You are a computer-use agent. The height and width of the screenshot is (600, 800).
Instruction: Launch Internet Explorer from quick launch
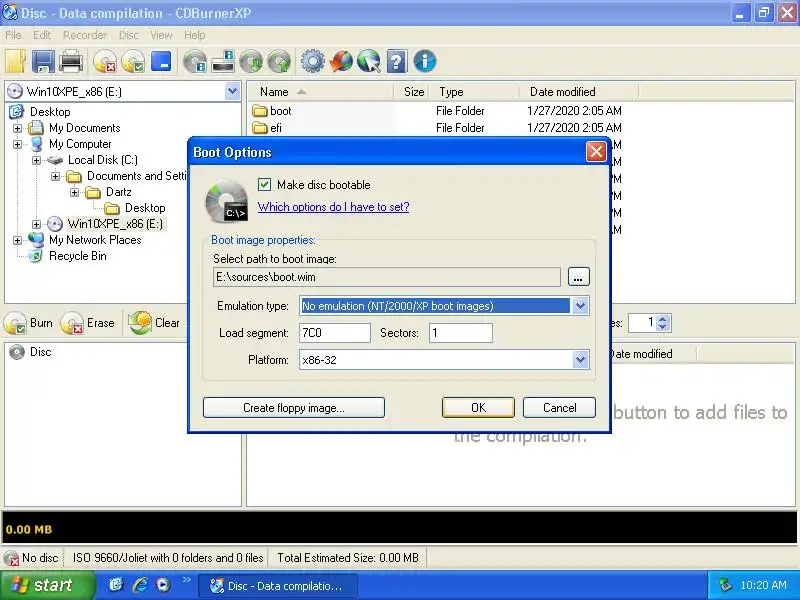click(x=140, y=585)
